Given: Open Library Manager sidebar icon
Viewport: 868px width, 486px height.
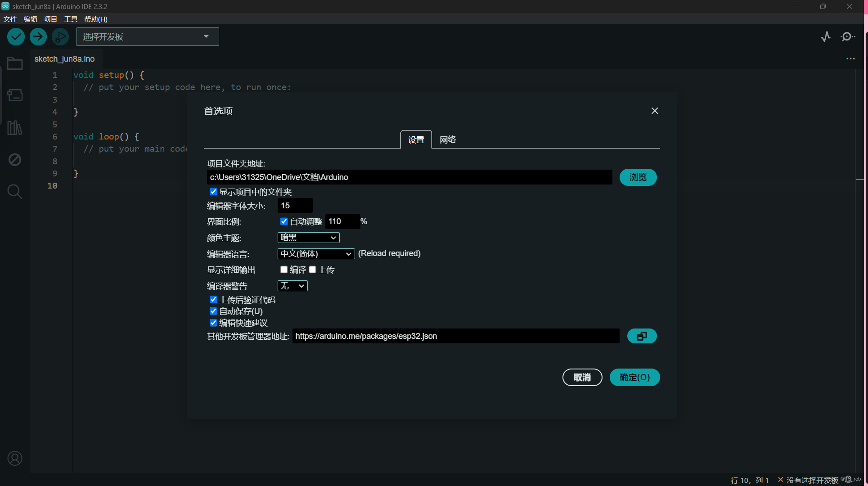Looking at the screenshot, I should click(x=14, y=128).
